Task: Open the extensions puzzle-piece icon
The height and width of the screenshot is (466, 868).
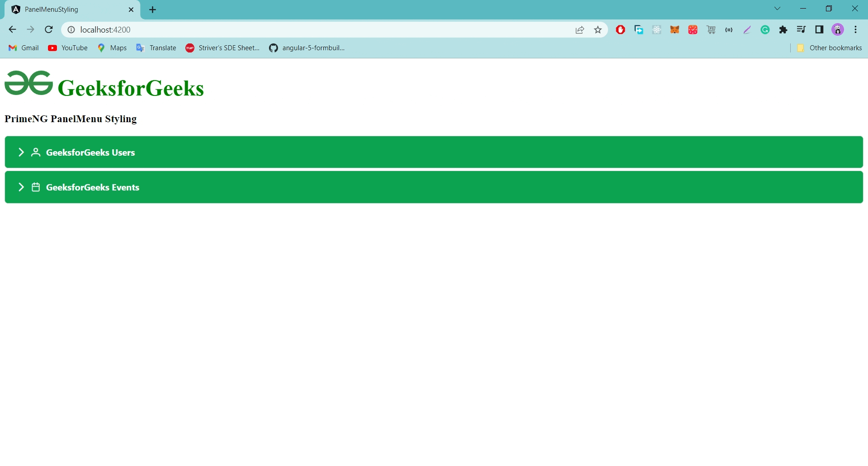Action: (x=783, y=29)
